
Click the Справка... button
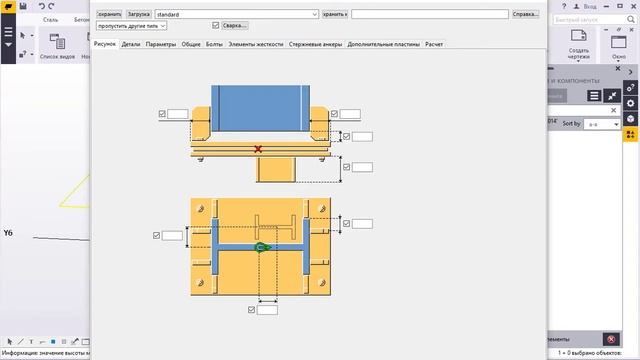pyautogui.click(x=526, y=14)
